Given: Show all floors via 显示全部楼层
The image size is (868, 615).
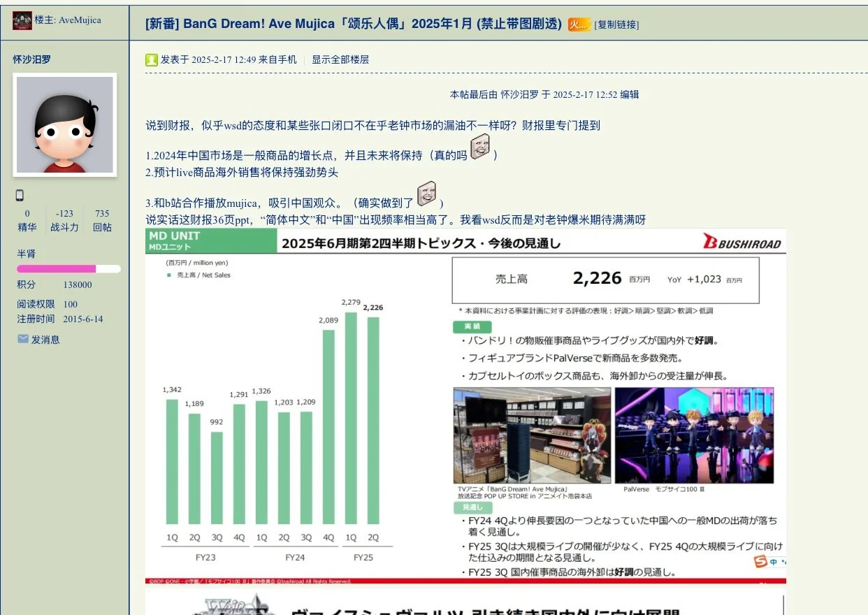Looking at the screenshot, I should (340, 60).
